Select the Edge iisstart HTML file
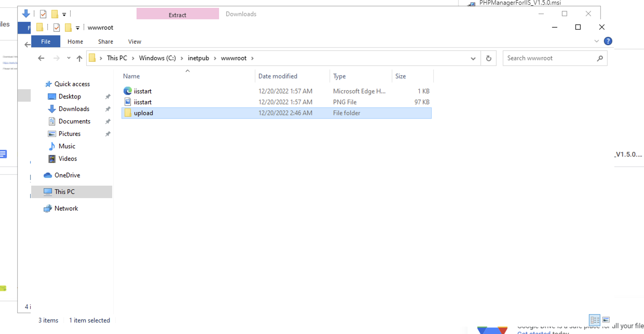644x334 pixels. (x=143, y=91)
